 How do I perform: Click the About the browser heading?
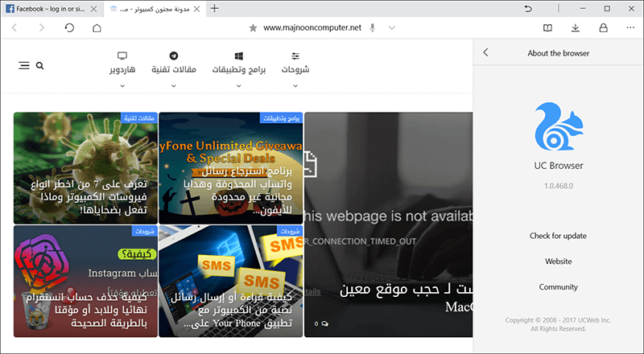pyautogui.click(x=558, y=53)
